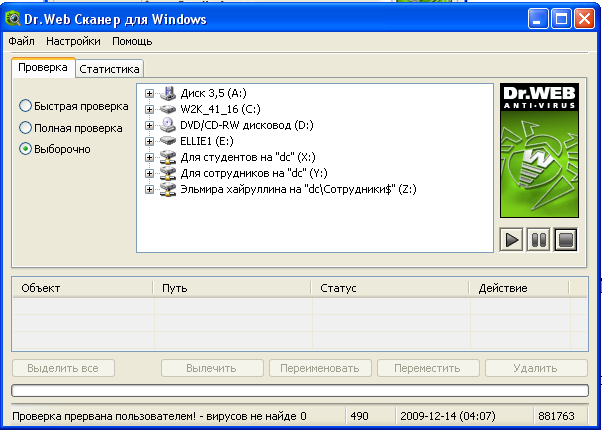Image resolution: width=602 pixels, height=430 pixels.
Task: Click the status bar value 881763
Action: 556,416
